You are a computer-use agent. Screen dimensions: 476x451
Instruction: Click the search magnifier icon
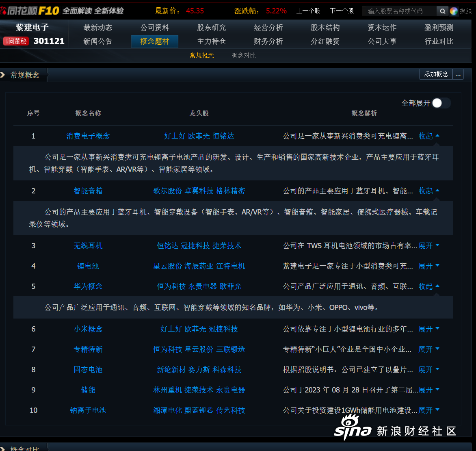[x=443, y=11]
